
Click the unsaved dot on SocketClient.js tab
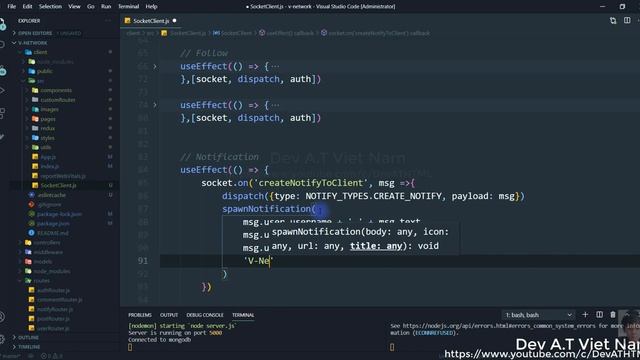175,20
